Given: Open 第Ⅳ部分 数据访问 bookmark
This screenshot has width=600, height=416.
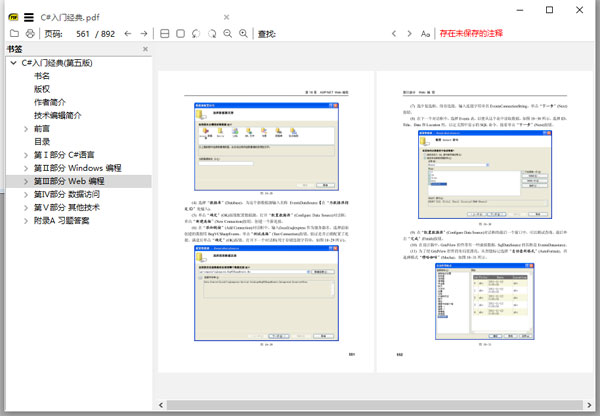Looking at the screenshot, I should coord(67,194).
